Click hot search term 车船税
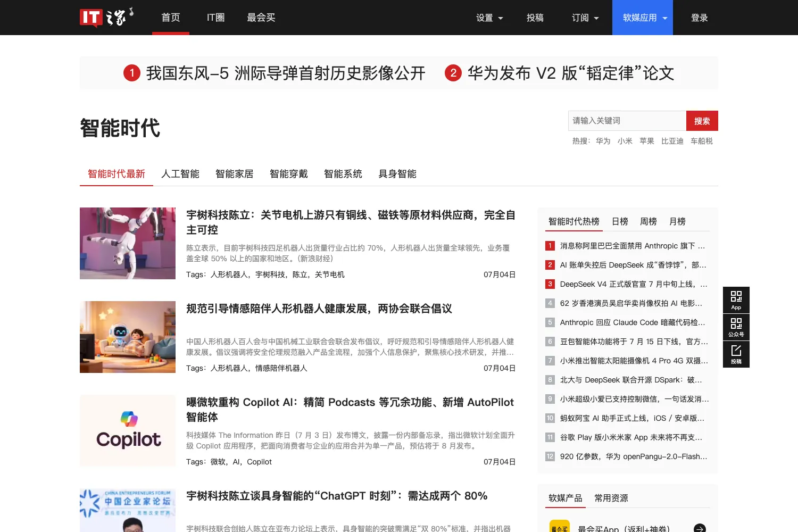Screen dimensions: 798x532 (702, 141)
